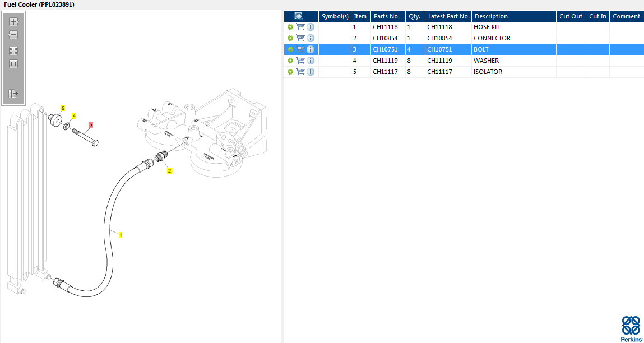Select callout 2 near the connector
The width and height of the screenshot is (644, 343).
click(x=169, y=171)
